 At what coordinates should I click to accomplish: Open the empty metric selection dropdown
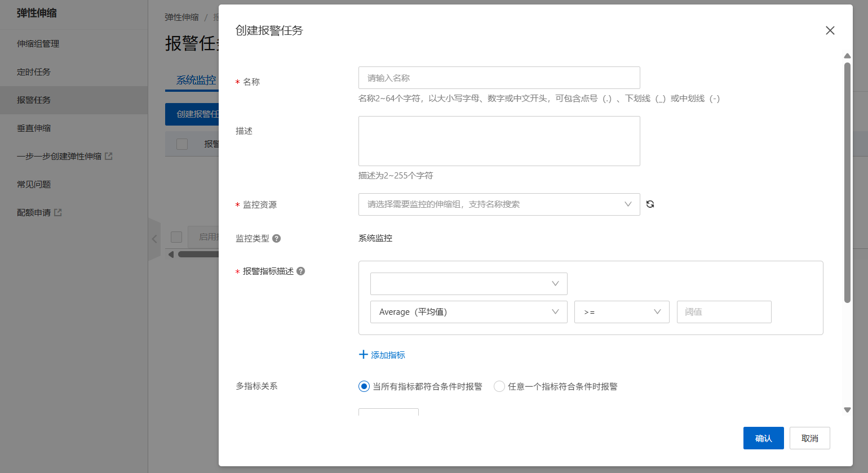[x=469, y=284]
